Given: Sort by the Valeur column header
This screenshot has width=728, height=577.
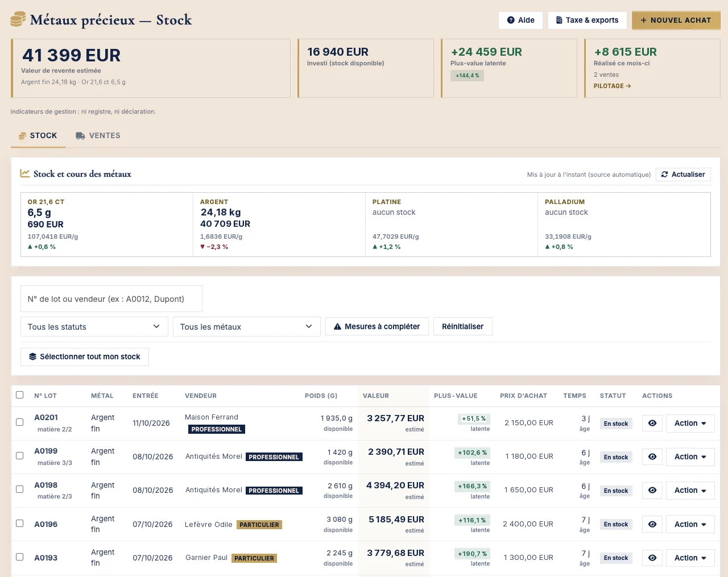Looking at the screenshot, I should tap(376, 396).
